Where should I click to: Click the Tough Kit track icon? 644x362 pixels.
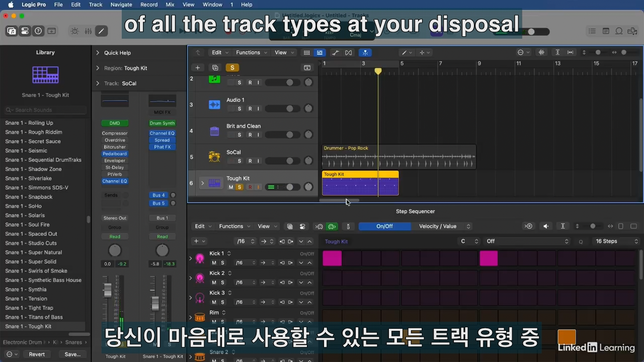coord(214,183)
